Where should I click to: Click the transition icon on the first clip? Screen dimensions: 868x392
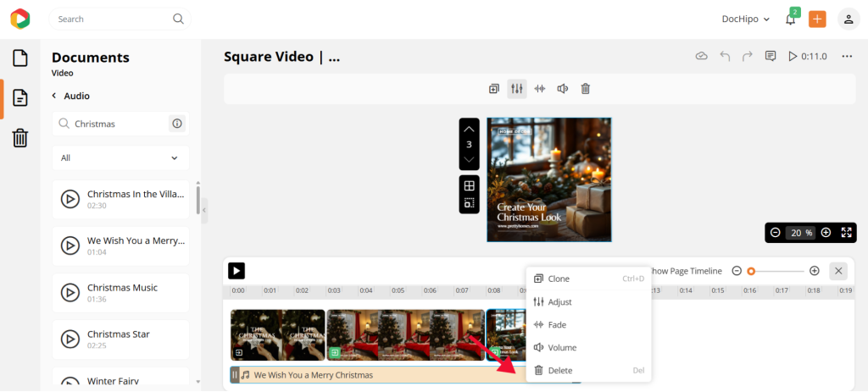(x=239, y=352)
